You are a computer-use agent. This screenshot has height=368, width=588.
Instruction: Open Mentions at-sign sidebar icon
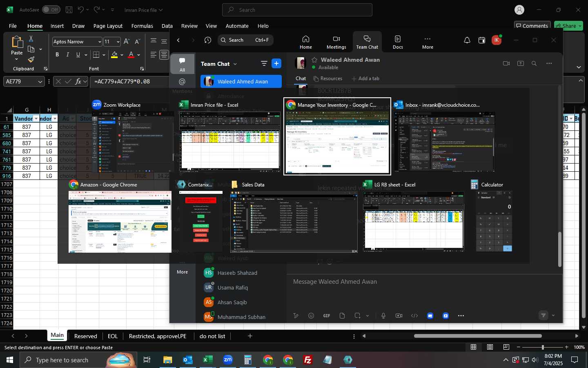point(182,82)
